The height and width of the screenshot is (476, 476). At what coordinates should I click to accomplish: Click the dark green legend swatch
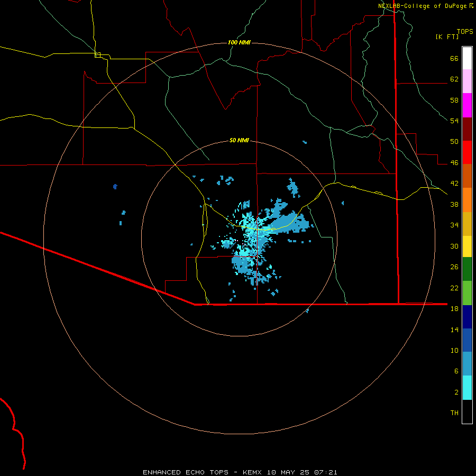467,269
